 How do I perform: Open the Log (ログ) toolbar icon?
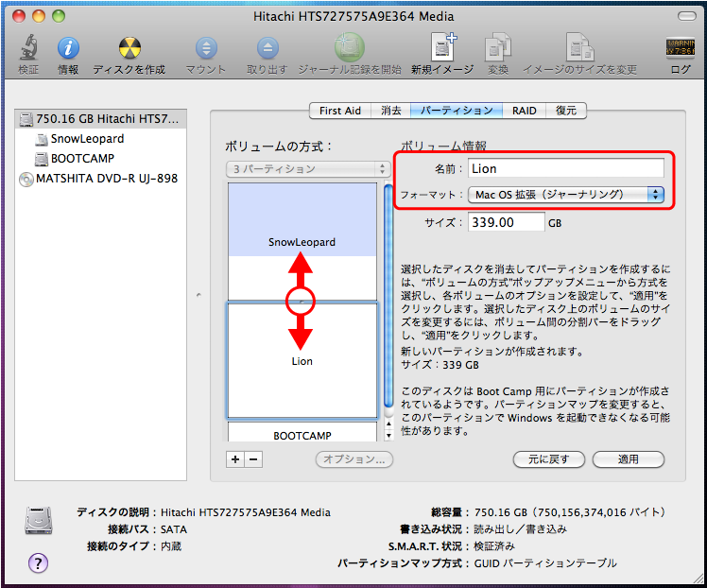(x=681, y=47)
